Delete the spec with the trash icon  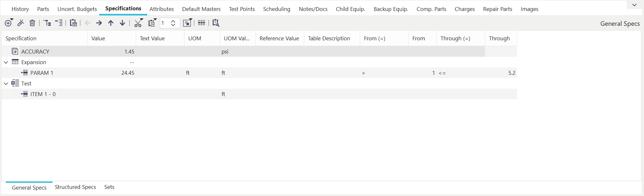(x=32, y=23)
